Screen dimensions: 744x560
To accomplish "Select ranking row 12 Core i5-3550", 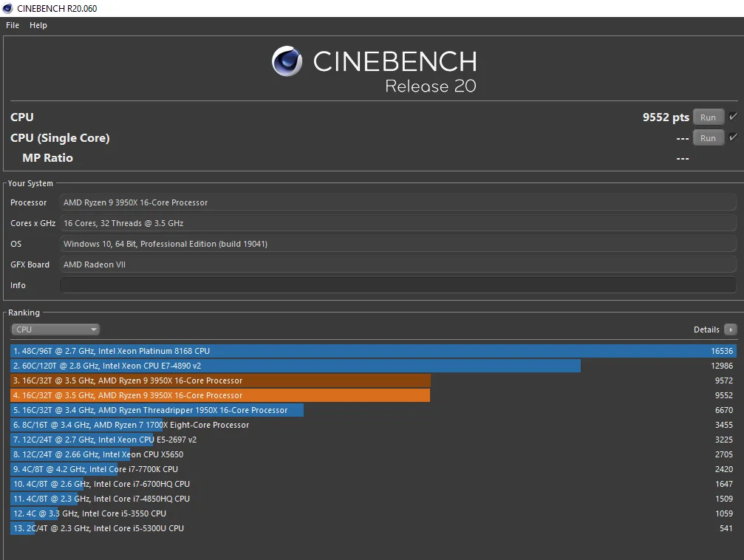I will click(373, 513).
